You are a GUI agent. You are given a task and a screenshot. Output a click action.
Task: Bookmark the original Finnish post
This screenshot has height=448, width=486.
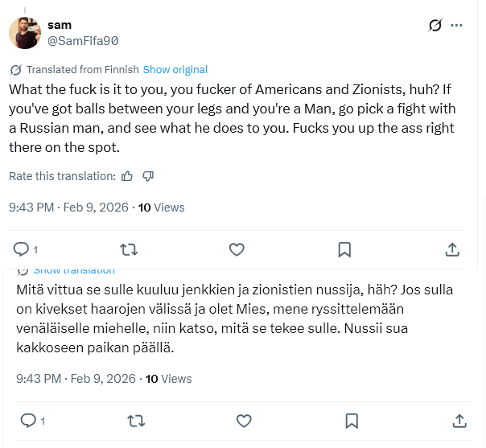(x=352, y=421)
